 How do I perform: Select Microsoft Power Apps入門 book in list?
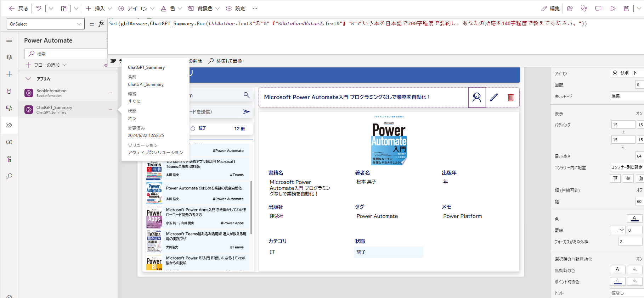pos(198,217)
